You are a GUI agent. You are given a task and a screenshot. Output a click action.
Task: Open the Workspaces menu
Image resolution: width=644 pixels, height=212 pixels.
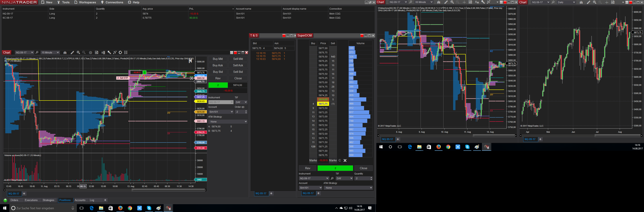pos(85,2)
